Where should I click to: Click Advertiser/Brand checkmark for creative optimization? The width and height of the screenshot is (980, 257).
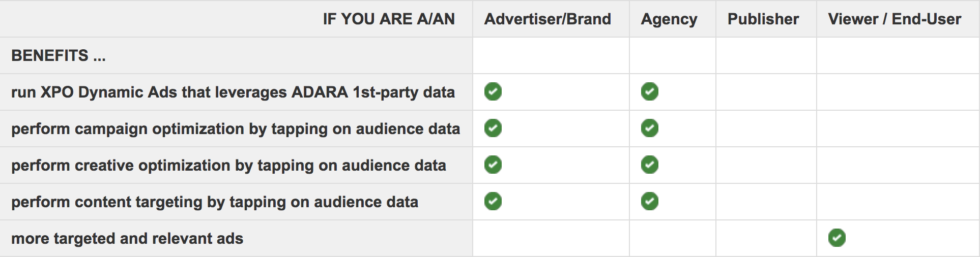493,165
